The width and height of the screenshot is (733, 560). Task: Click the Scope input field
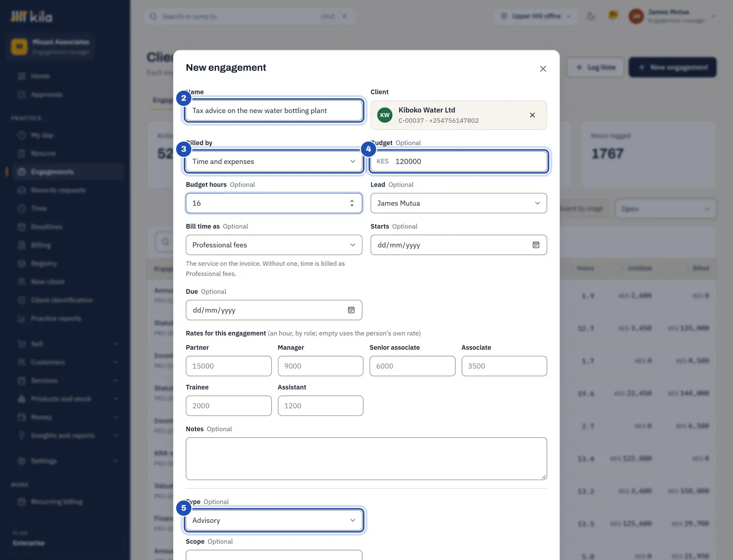pyautogui.click(x=274, y=555)
